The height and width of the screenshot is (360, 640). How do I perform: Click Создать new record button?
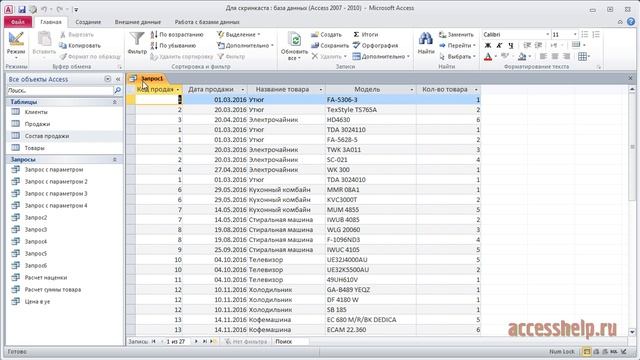pos(326,35)
